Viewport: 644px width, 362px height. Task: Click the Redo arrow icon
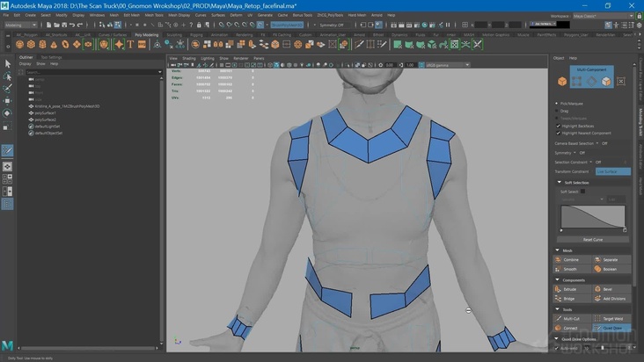[80, 25]
